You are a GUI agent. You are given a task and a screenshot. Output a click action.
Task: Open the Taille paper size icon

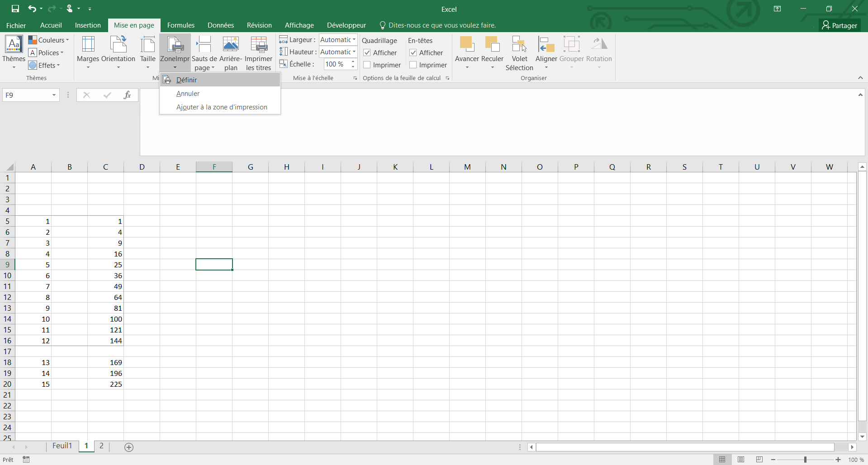point(147,44)
